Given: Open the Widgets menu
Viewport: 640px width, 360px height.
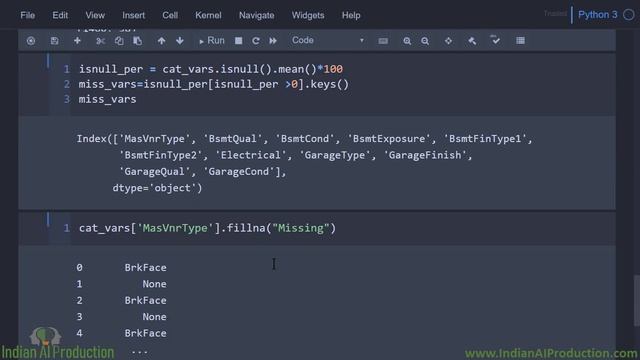Looking at the screenshot, I should [x=308, y=16].
